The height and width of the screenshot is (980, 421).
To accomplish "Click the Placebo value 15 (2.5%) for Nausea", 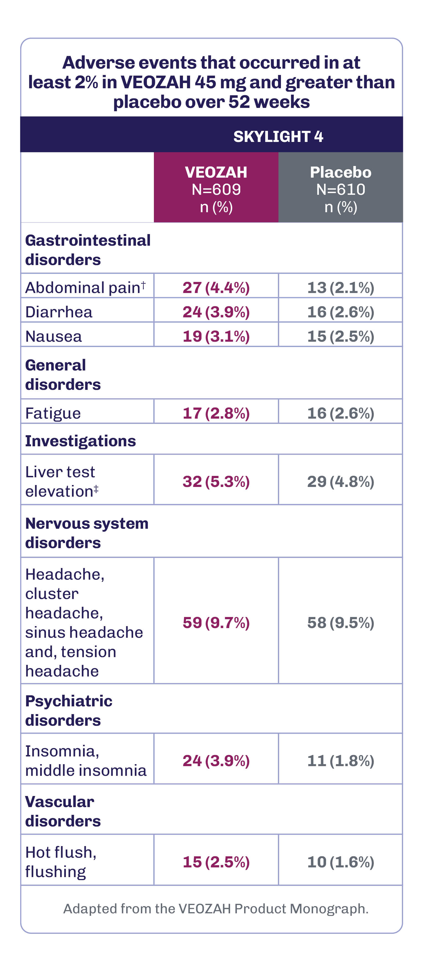I will [340, 336].
